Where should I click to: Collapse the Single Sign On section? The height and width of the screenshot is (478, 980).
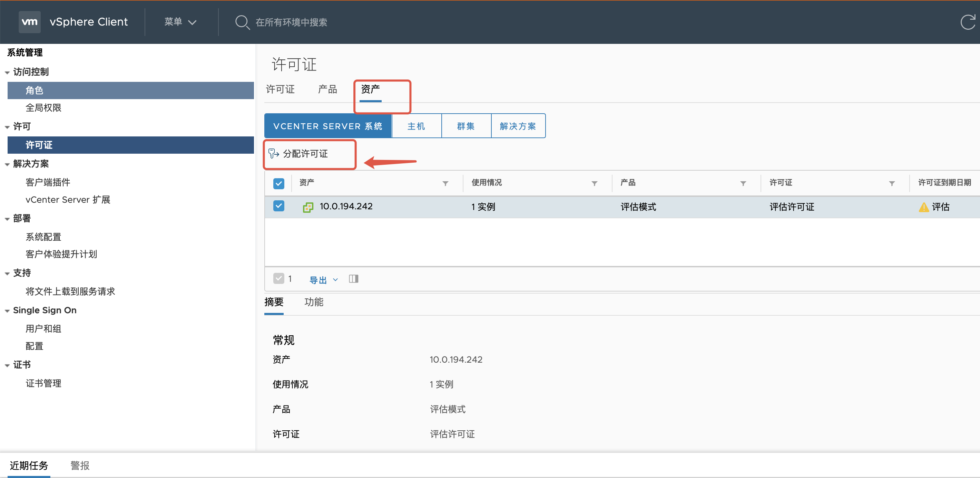click(7, 311)
